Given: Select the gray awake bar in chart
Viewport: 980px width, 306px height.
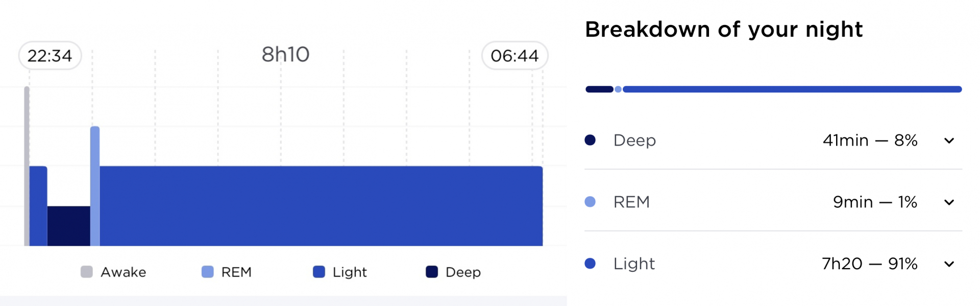Looking at the screenshot, I should 27,166.
